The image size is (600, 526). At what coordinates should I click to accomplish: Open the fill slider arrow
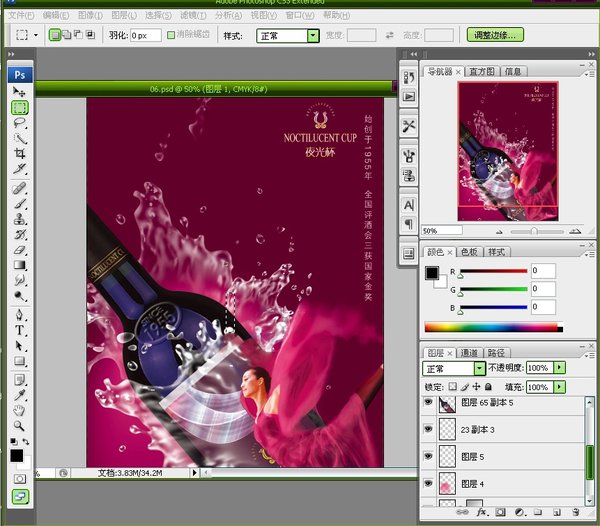(x=559, y=387)
